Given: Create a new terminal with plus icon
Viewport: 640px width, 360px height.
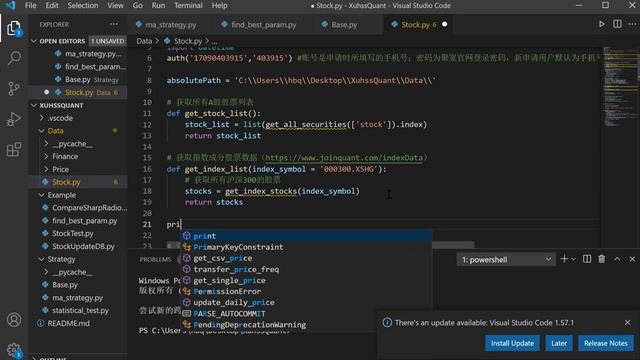Looking at the screenshot, I should [564, 259].
